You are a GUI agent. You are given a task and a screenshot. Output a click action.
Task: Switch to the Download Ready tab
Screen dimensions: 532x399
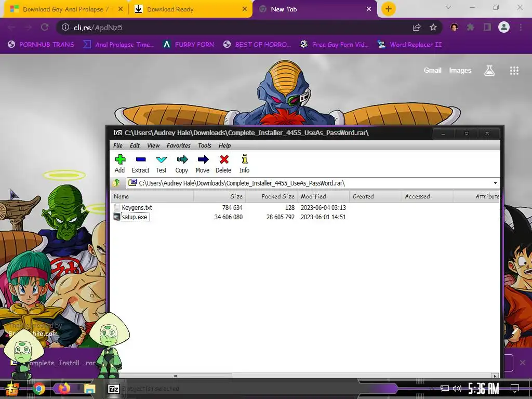click(x=190, y=9)
